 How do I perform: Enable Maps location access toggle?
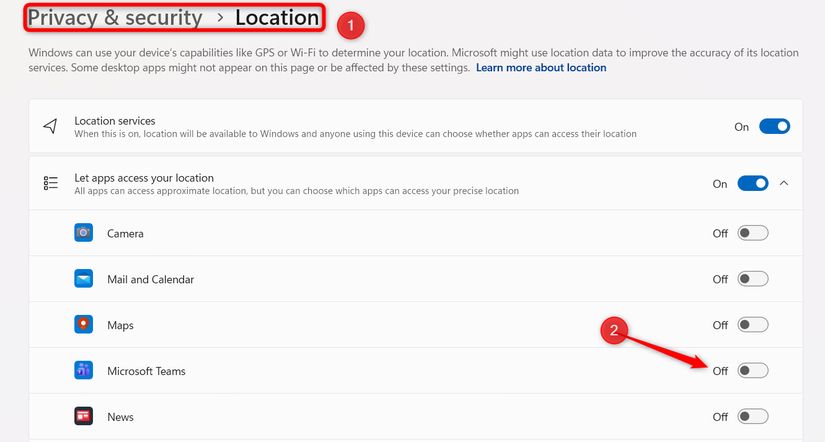(752, 325)
